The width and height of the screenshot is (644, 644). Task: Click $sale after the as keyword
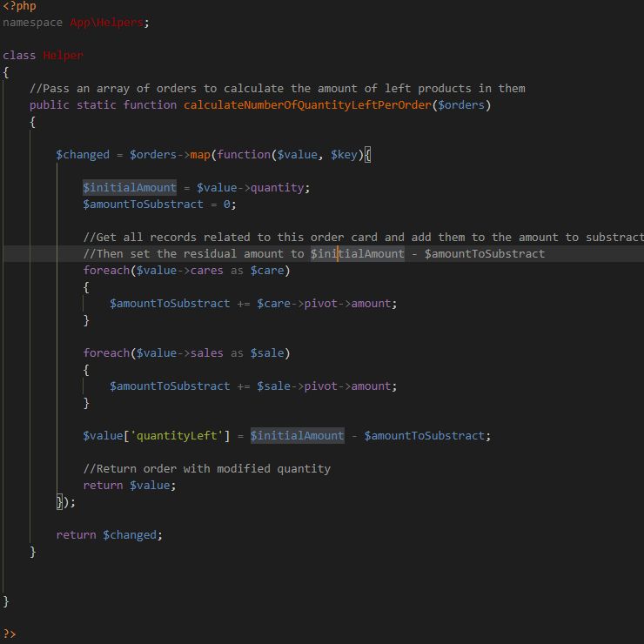[267, 353]
